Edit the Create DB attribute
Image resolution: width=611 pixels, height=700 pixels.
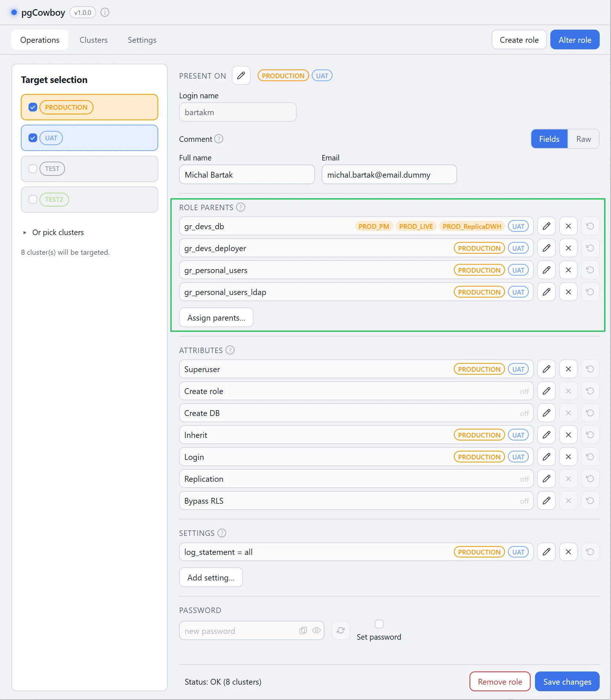coord(546,413)
